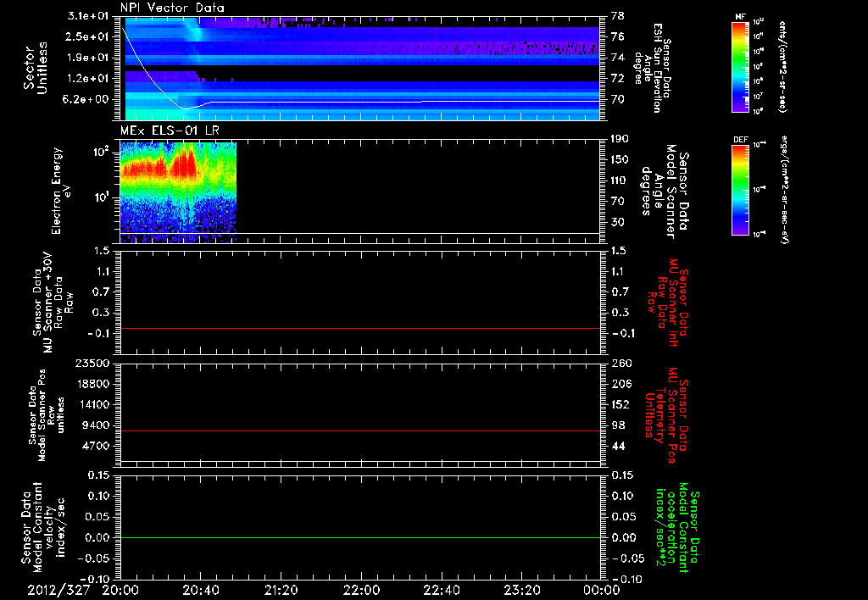Viewport: 868px width, 600px height.
Task: Click the '2012/327' date label
Action: pos(58,590)
